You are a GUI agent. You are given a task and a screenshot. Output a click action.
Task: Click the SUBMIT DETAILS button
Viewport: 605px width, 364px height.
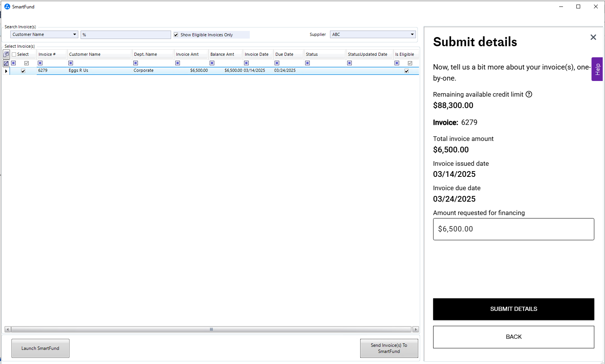tap(514, 309)
